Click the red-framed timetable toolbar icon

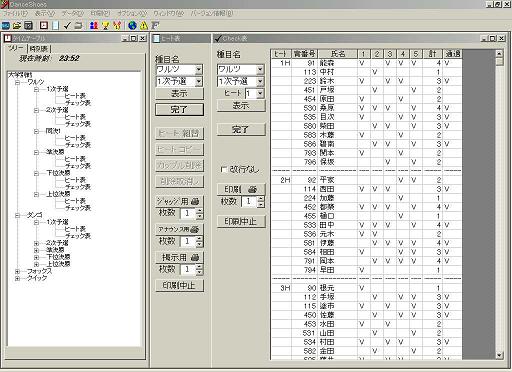(44, 25)
